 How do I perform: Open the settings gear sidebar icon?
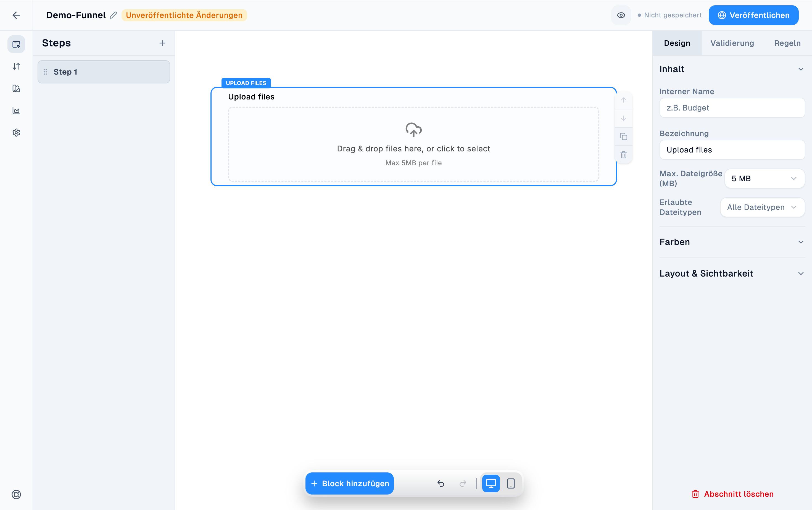[x=16, y=133]
